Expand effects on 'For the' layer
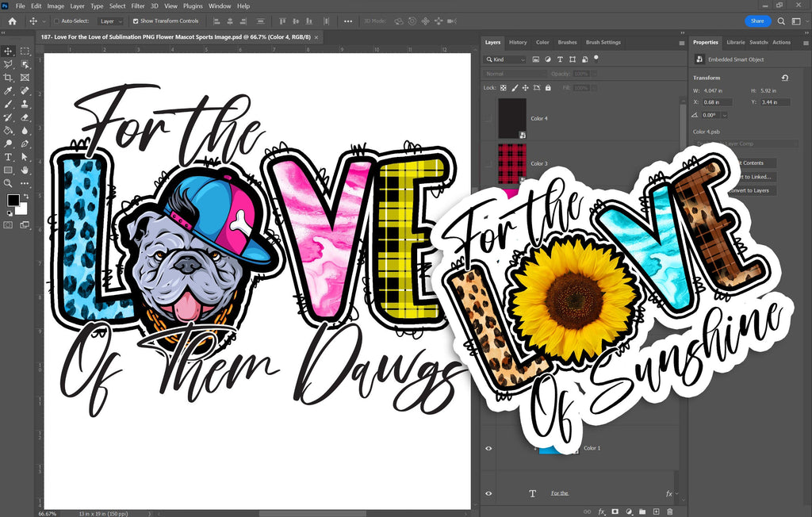The image size is (812, 517). [676, 494]
